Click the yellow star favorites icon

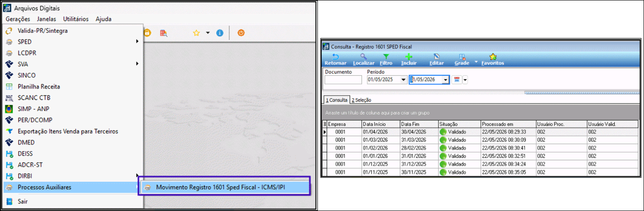click(197, 33)
